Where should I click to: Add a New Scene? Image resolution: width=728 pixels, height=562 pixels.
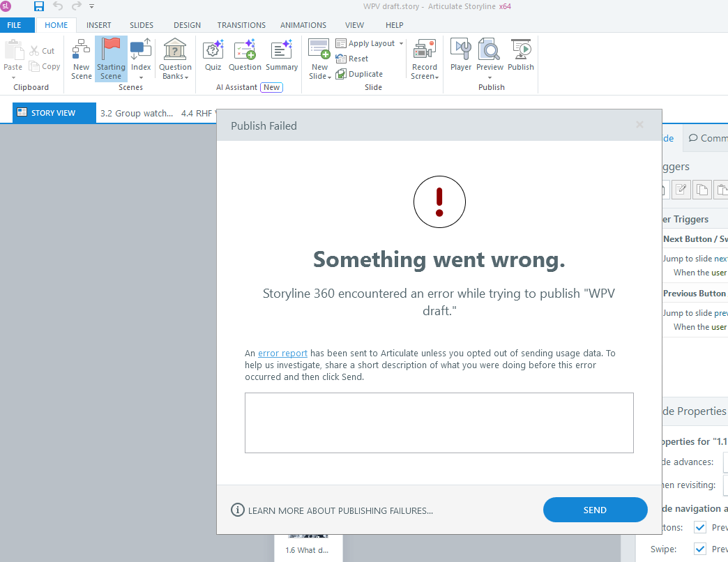coord(81,59)
